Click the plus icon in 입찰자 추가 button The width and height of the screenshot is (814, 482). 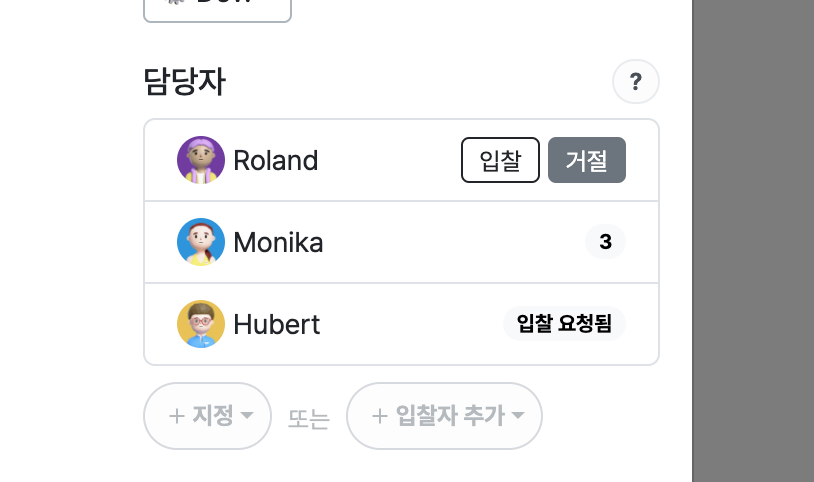[x=380, y=416]
